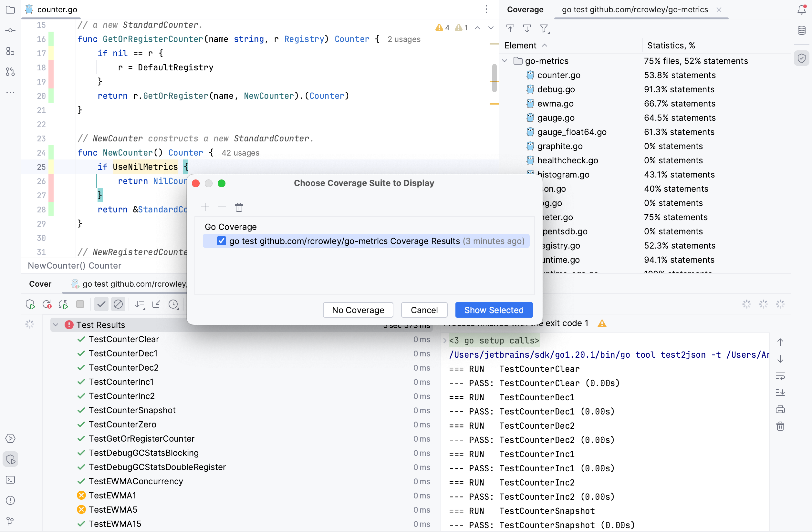Uncheck the go-metrics Coverage Results suite
Screen dimensions: 812x532
(222, 241)
